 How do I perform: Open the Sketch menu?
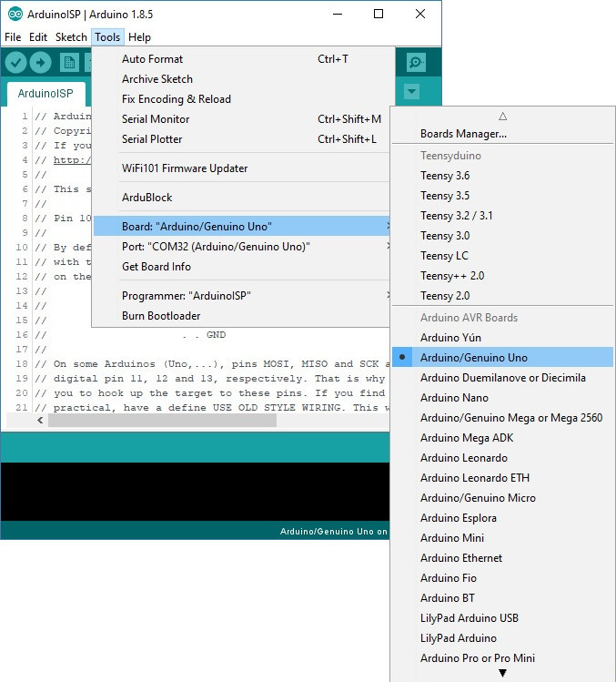pyautogui.click(x=71, y=37)
